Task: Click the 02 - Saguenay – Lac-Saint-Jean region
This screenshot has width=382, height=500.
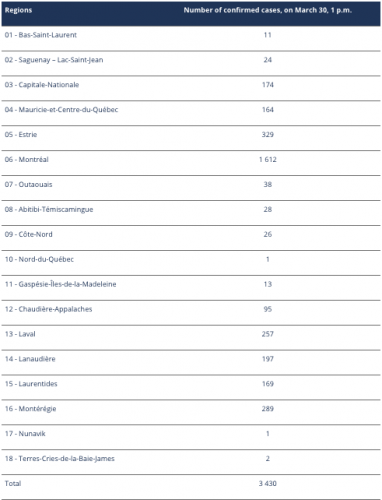Action: [54, 60]
